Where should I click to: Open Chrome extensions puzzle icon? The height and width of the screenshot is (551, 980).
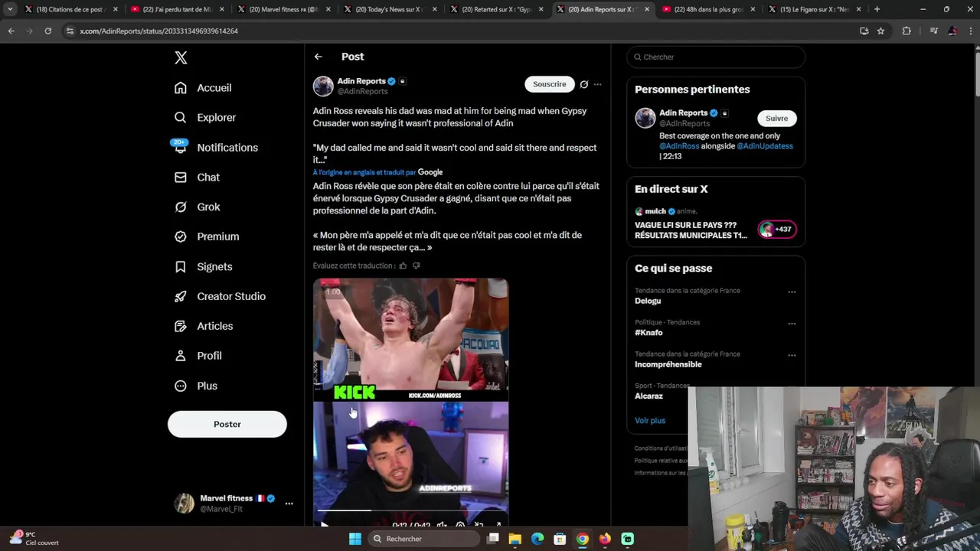pyautogui.click(x=906, y=31)
